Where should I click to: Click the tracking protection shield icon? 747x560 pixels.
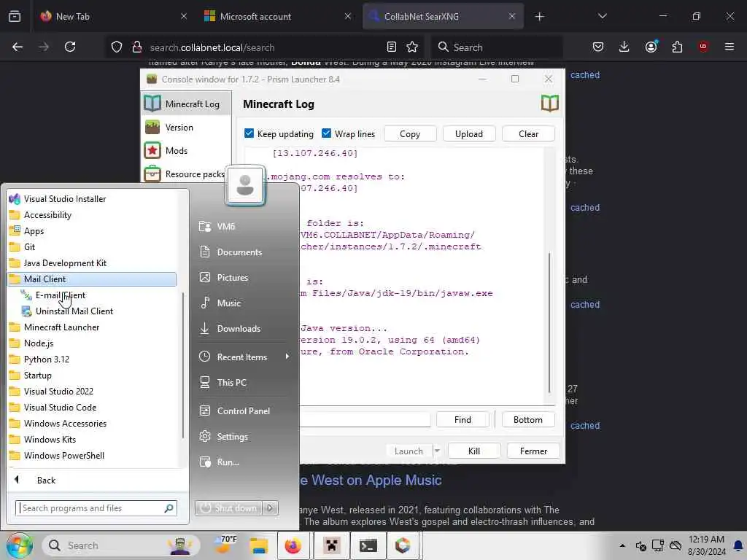pos(117,47)
